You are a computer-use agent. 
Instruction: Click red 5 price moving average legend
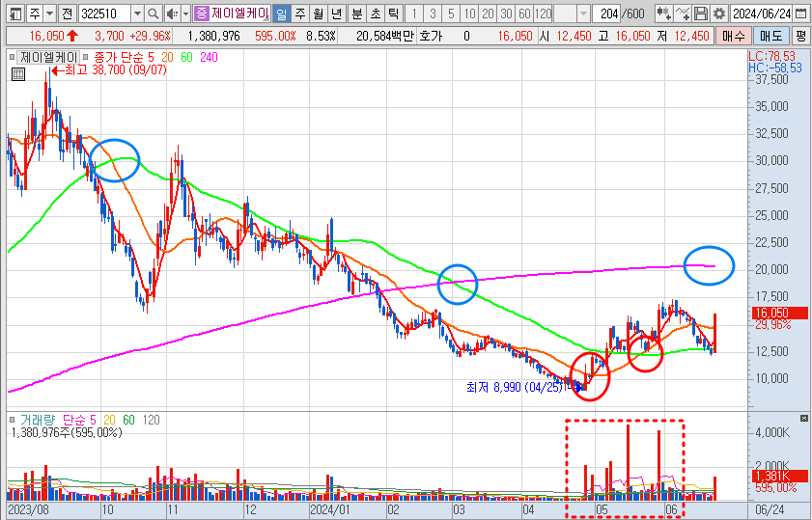coord(151,57)
